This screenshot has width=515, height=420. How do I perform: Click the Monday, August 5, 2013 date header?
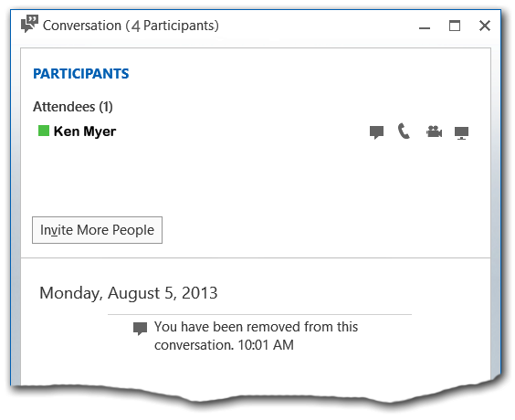pos(129,293)
